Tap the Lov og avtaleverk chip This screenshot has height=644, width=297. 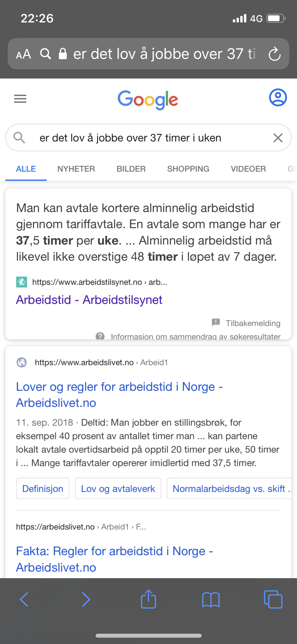pyautogui.click(x=118, y=488)
